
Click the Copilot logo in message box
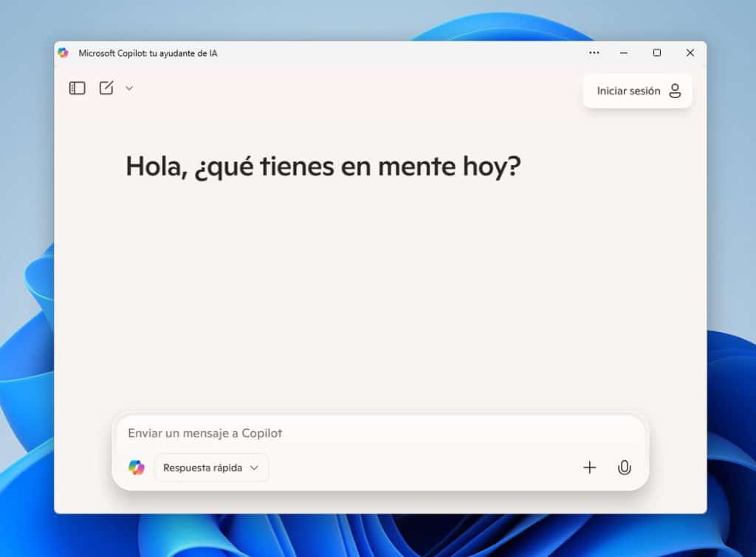[x=137, y=468]
